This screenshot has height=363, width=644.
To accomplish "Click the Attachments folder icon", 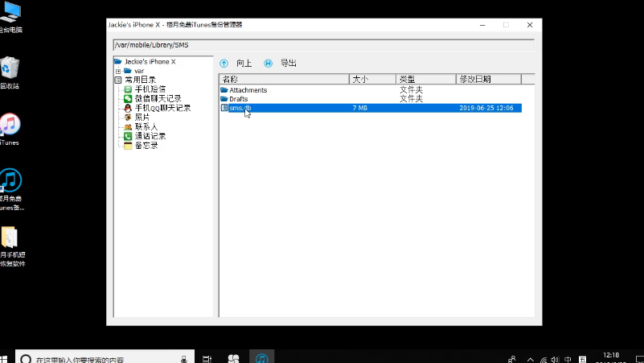I will (224, 90).
